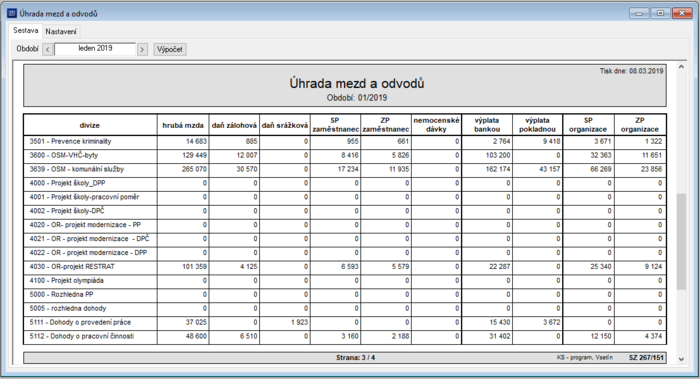Click row 4000 - Projekt školy_DPP
This screenshot has height=379, width=700.
click(345, 183)
